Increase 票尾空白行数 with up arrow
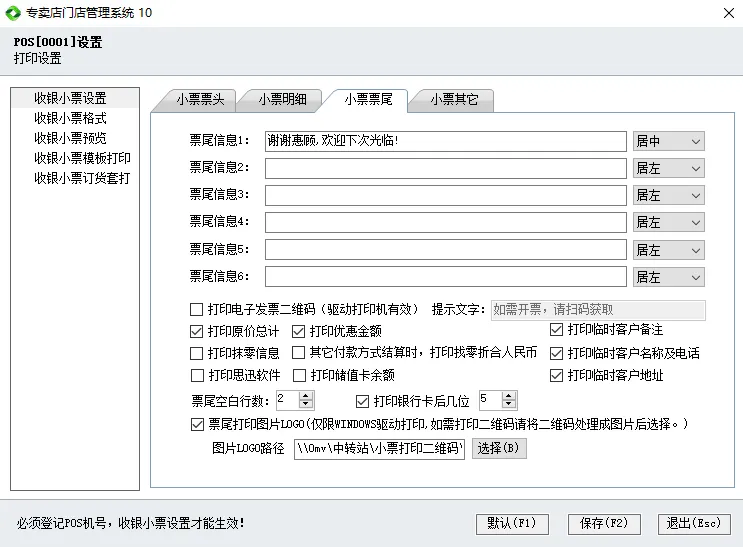Viewport: 743px width, 547px height. pos(306,396)
